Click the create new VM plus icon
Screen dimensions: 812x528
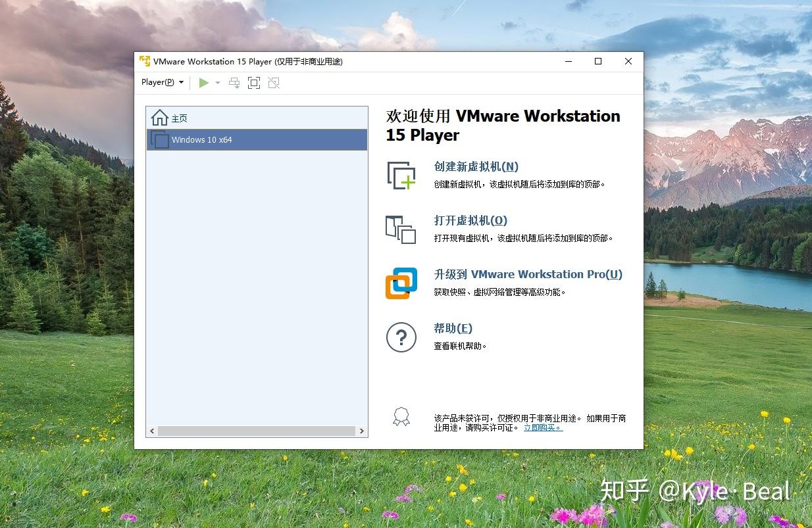401,175
